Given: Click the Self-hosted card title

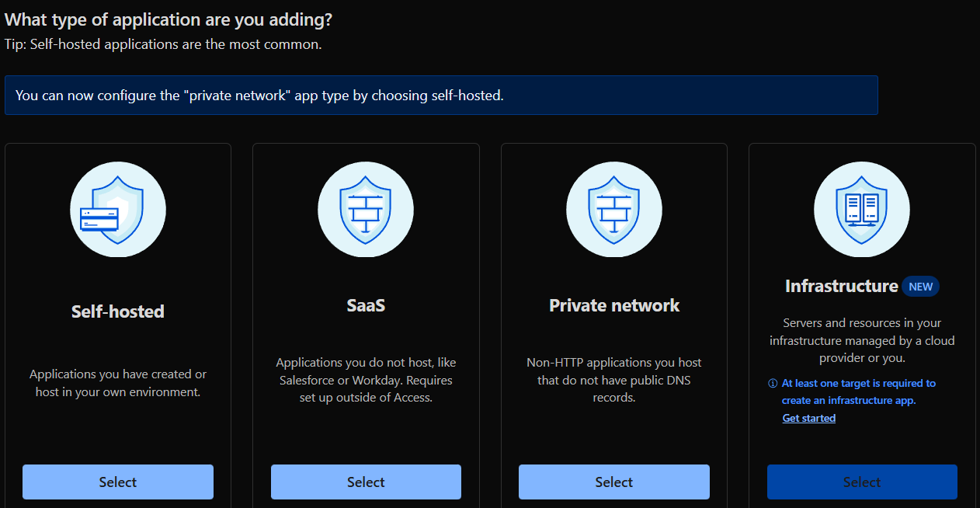Looking at the screenshot, I should pyautogui.click(x=118, y=311).
